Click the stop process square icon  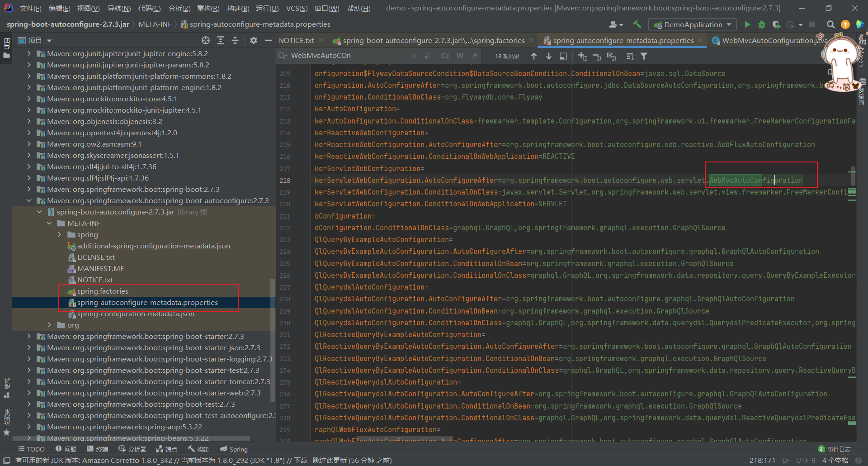point(812,24)
